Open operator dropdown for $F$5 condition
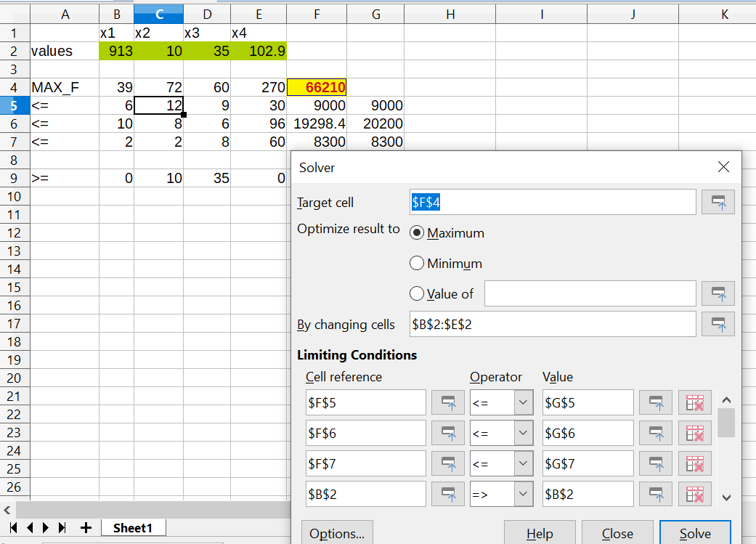756x544 pixels. [x=523, y=402]
